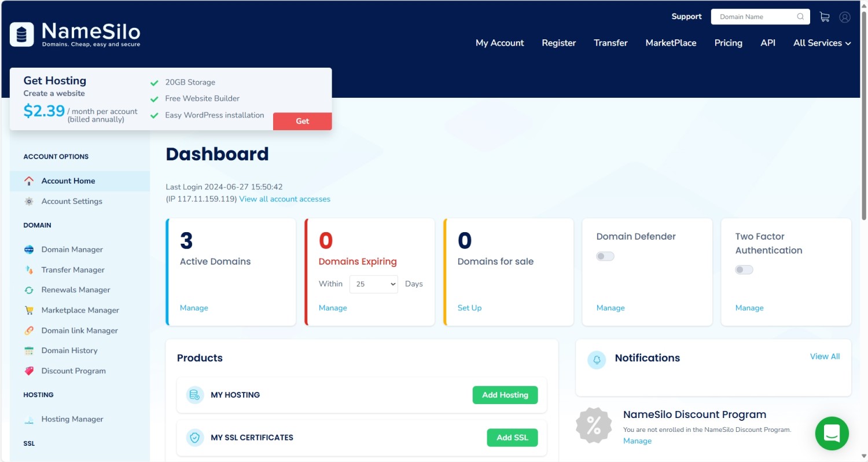The image size is (868, 462).
Task: Click Manage under Active Domains
Action: 194,308
